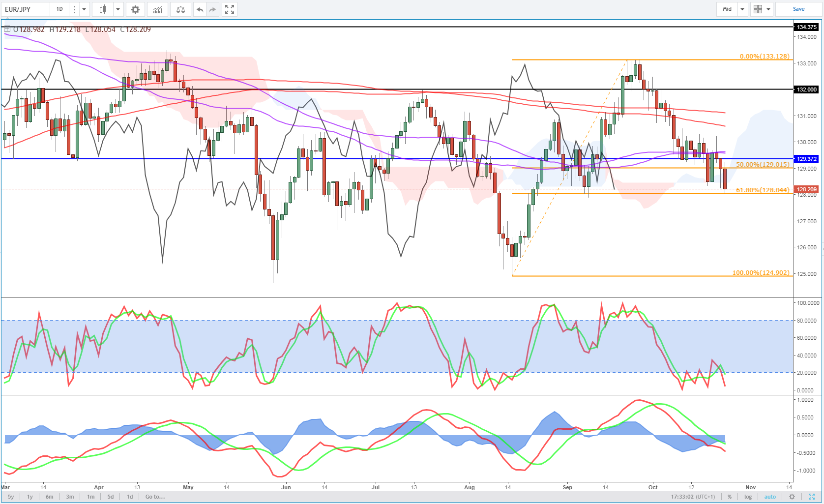Click the 125.000 label on price axis
Viewport: 824px width, 504px height.
807,274
